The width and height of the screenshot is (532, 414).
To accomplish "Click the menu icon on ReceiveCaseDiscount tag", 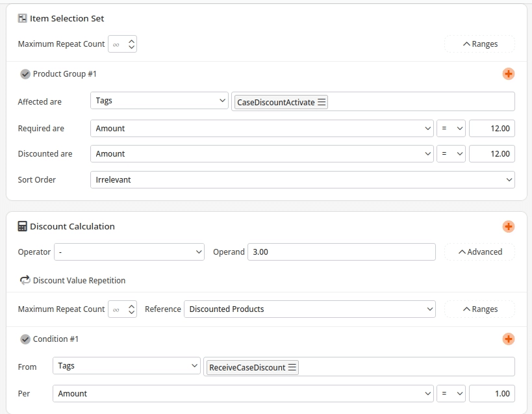I will 292,367.
